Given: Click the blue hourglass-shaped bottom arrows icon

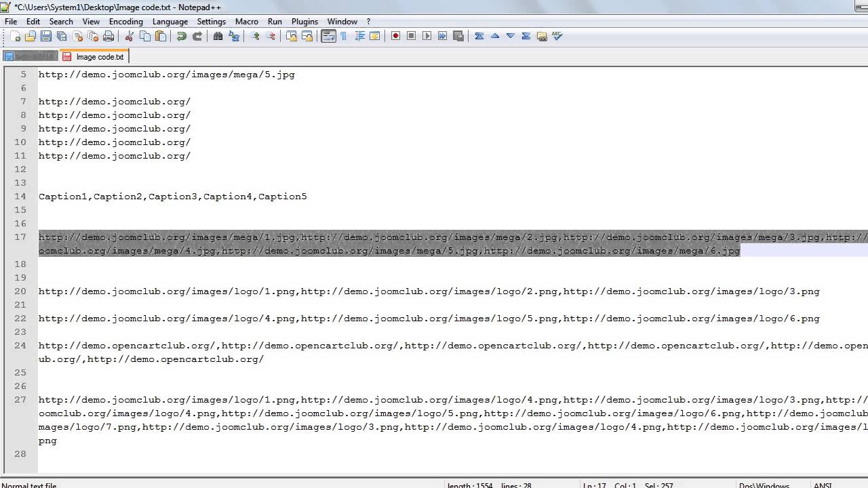Looking at the screenshot, I should point(526,37).
